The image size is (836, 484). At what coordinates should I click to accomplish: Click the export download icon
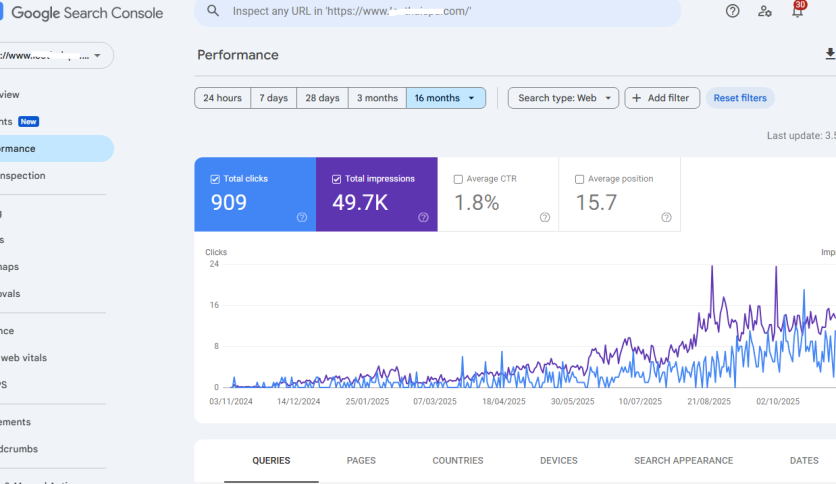830,54
